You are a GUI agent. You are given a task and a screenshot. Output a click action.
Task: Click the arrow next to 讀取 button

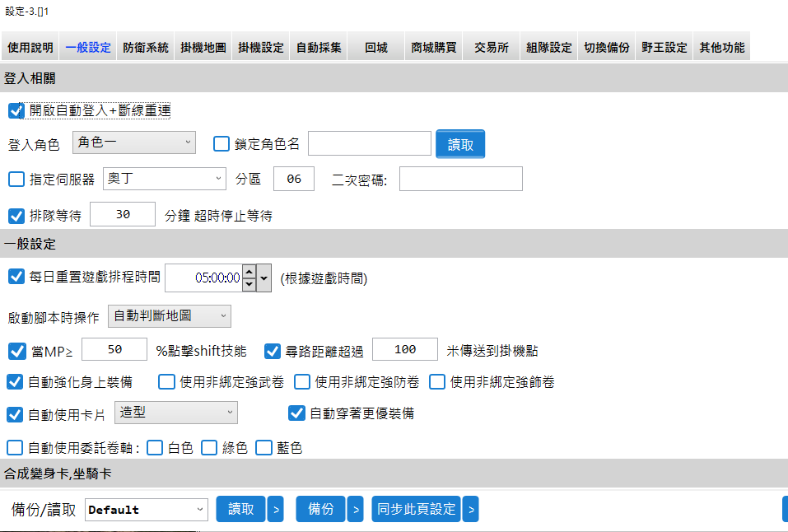[277, 510]
